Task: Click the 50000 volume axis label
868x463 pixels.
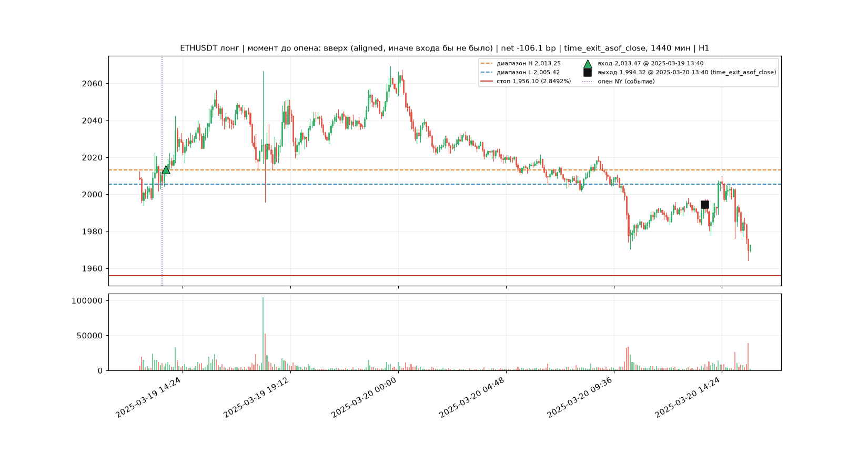Action: click(x=90, y=336)
